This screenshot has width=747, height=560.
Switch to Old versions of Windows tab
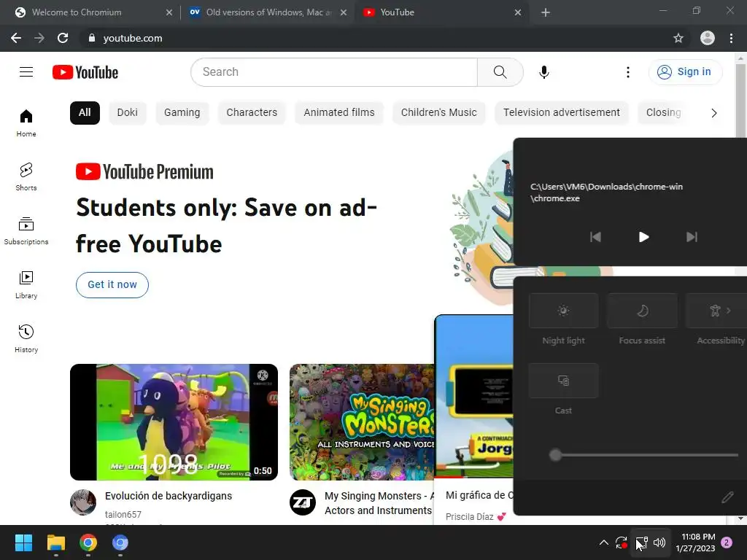(268, 12)
